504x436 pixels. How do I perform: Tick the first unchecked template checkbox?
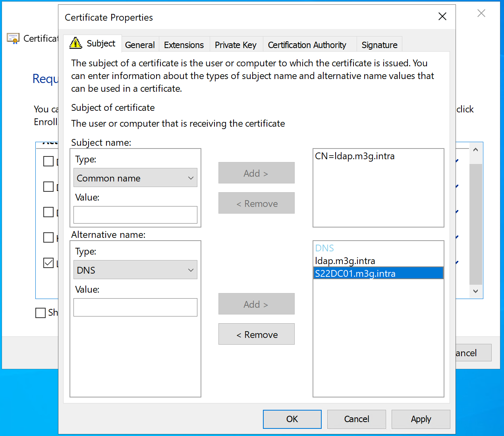click(x=48, y=161)
